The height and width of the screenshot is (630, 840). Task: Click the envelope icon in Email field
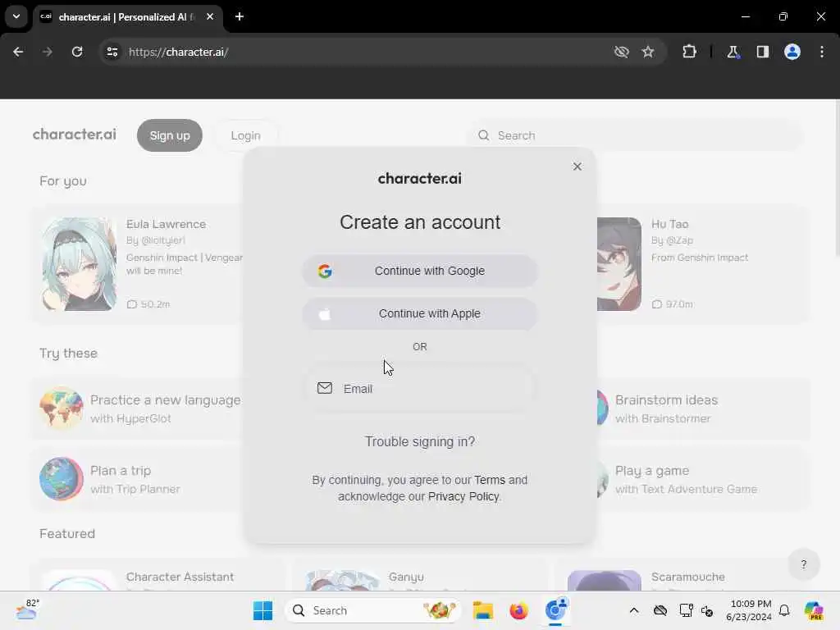[325, 388]
